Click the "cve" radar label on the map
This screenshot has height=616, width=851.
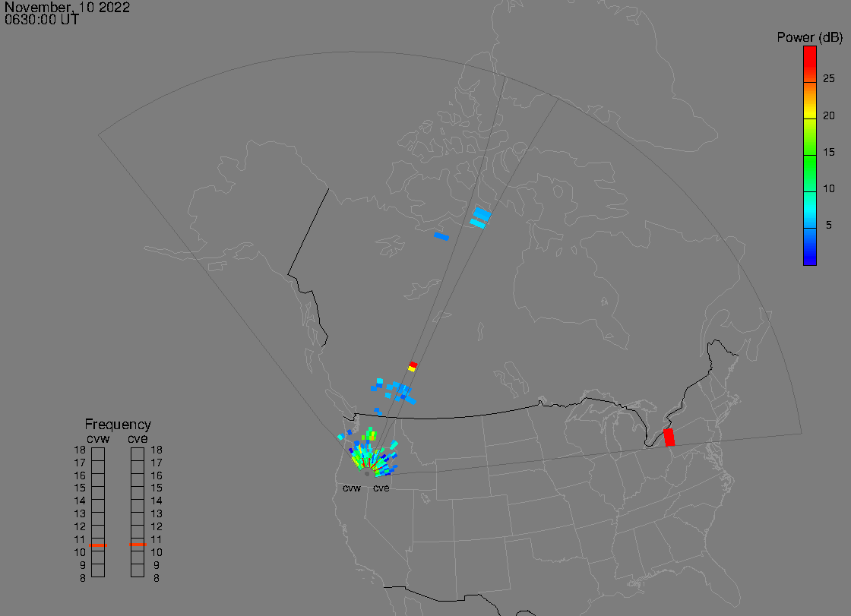(381, 488)
